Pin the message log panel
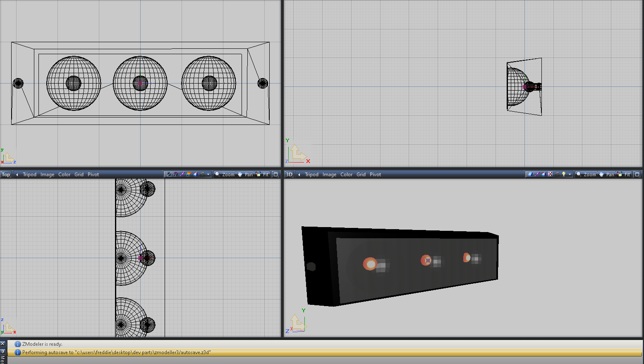The image size is (644, 364). click(x=3, y=351)
